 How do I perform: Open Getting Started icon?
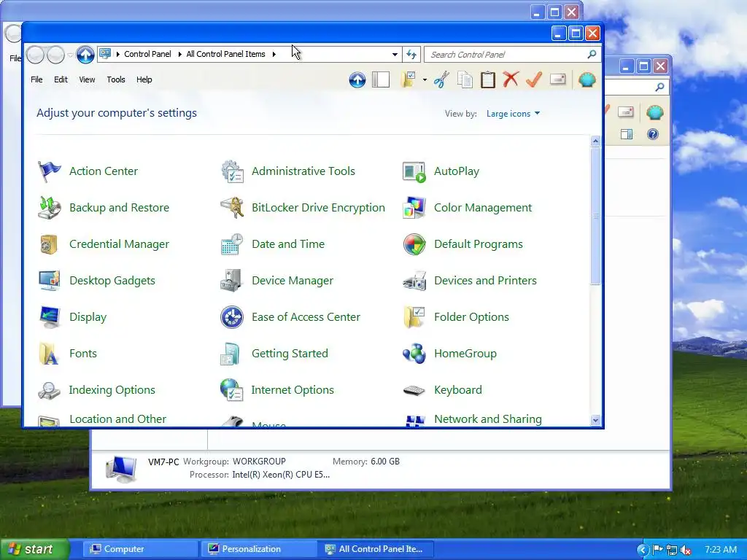(x=231, y=354)
